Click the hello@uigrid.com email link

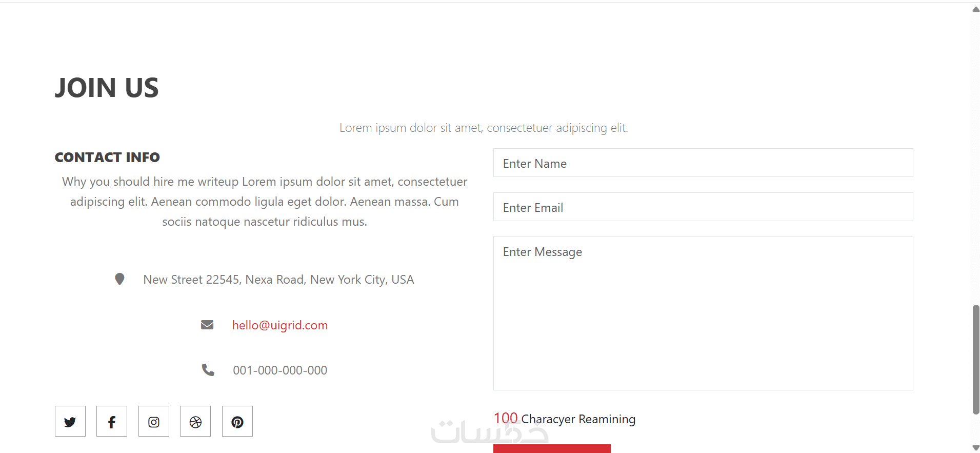point(279,325)
